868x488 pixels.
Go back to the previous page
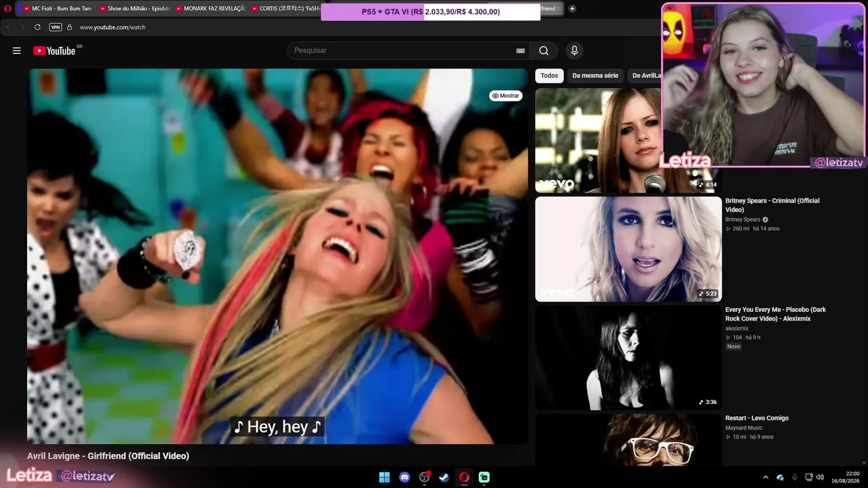pyautogui.click(x=8, y=27)
